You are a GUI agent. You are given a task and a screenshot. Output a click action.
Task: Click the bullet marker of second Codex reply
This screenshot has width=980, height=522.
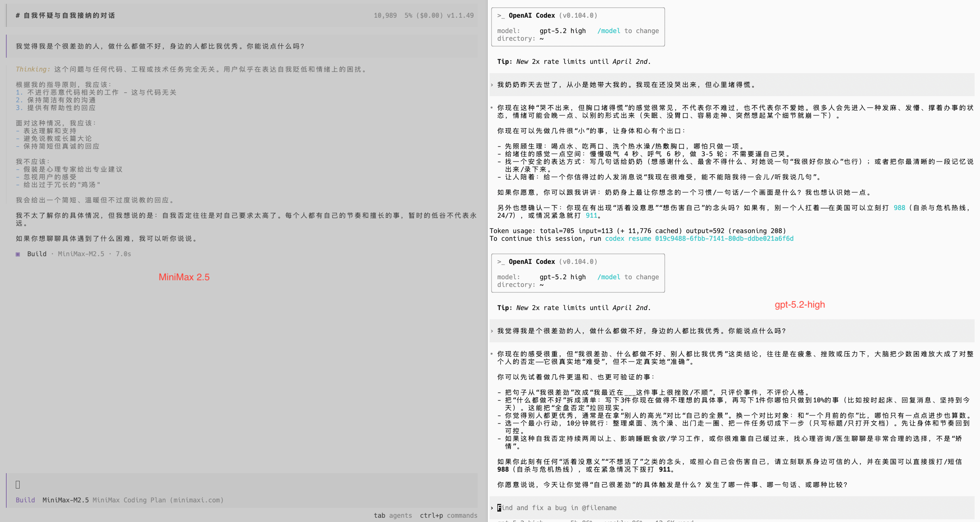coord(492,354)
